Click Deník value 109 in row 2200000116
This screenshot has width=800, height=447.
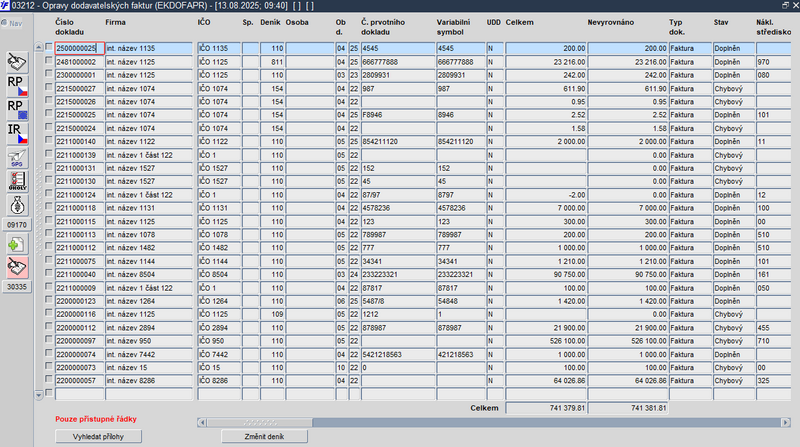272,314
